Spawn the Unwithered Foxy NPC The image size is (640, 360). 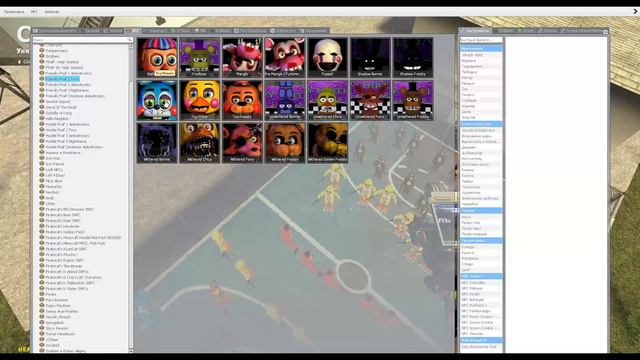tap(370, 100)
